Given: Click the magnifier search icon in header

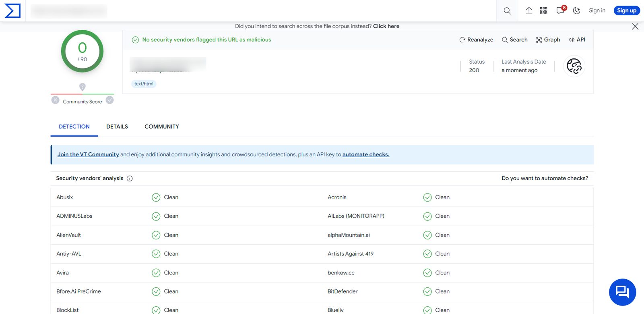Looking at the screenshot, I should pyautogui.click(x=507, y=11).
